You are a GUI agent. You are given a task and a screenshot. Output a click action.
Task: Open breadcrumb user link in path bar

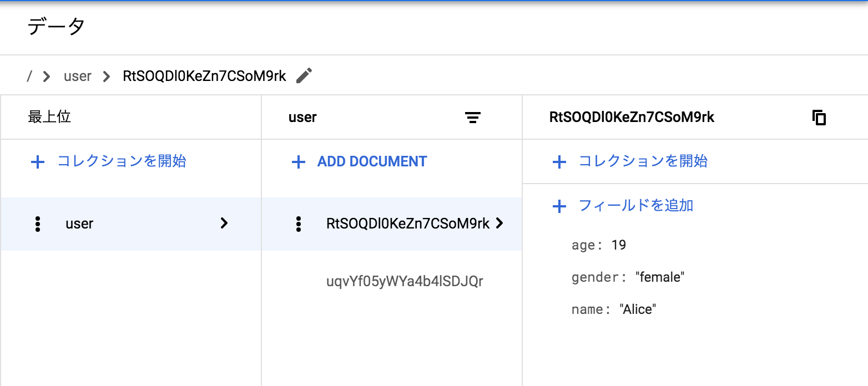(x=77, y=76)
